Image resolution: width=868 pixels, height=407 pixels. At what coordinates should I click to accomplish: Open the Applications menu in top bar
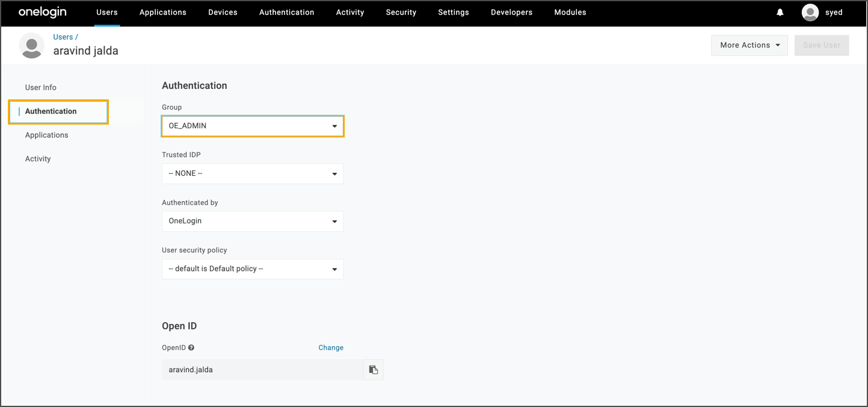pyautogui.click(x=162, y=12)
